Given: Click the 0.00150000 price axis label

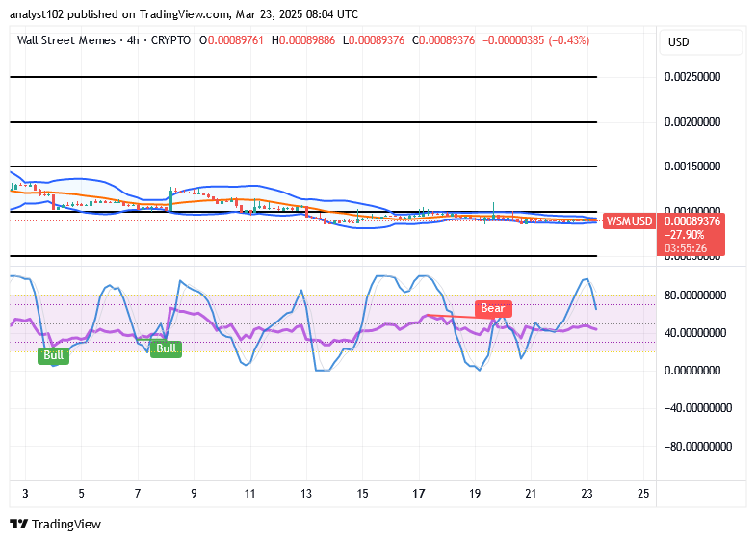Looking at the screenshot, I should [692, 167].
